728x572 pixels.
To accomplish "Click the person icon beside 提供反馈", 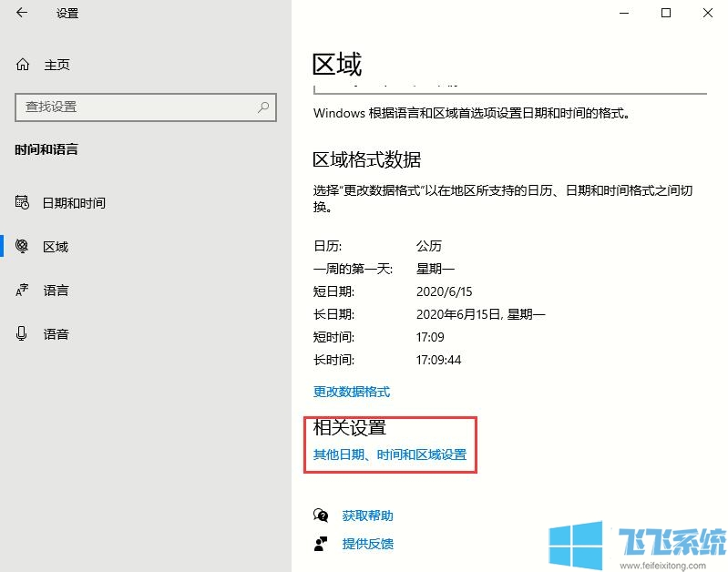I will tap(321, 544).
